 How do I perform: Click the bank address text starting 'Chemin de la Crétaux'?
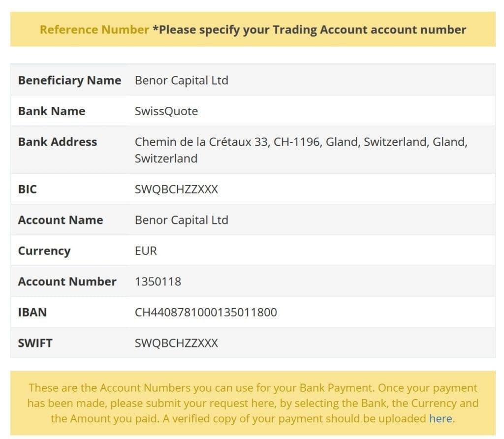coord(301,150)
